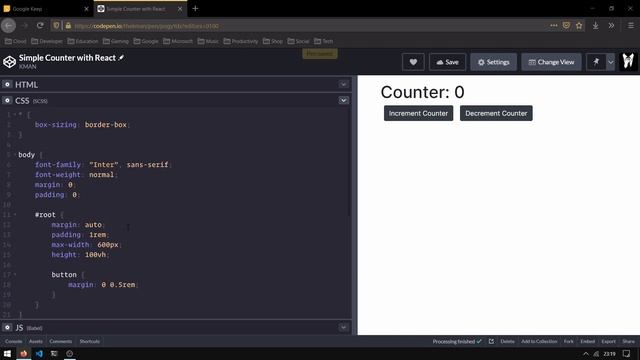The image size is (640, 360).
Task: Open the Shortcuts panel
Action: point(89,341)
